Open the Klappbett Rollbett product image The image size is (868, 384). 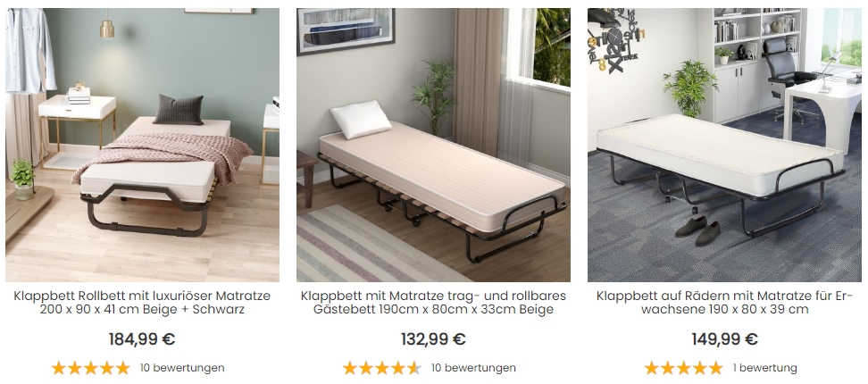[x=142, y=145]
